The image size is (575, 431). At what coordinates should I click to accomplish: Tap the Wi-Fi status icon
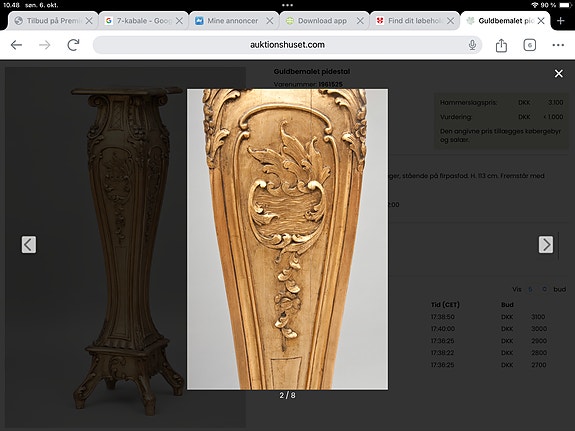coord(534,5)
